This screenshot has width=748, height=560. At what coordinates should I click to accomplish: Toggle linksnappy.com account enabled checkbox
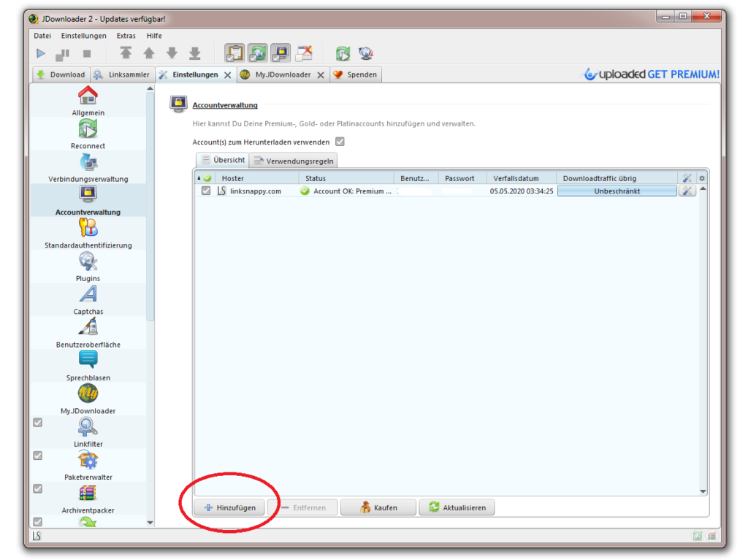coord(205,191)
